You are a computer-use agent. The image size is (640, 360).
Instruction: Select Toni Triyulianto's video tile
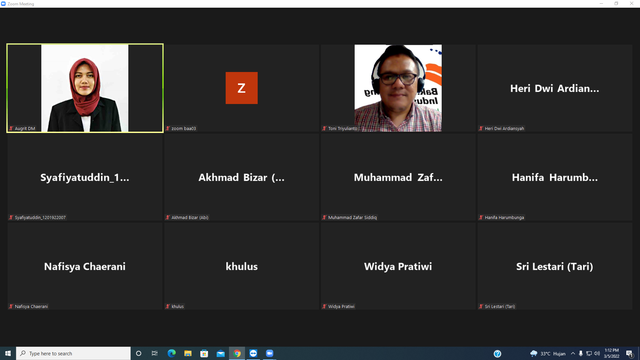coord(398,88)
